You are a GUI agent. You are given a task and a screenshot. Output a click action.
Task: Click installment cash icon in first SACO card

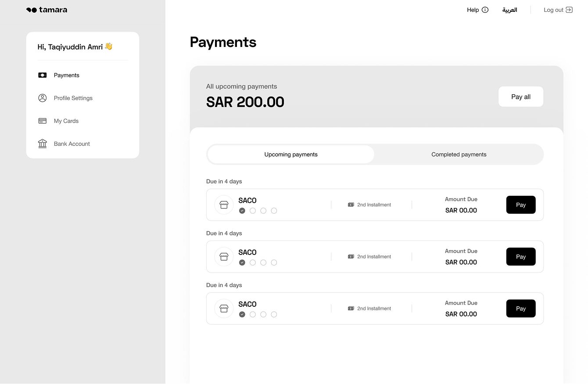(x=351, y=205)
